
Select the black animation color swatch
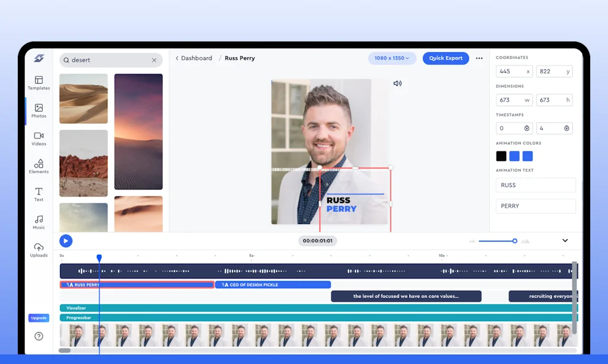click(x=501, y=156)
